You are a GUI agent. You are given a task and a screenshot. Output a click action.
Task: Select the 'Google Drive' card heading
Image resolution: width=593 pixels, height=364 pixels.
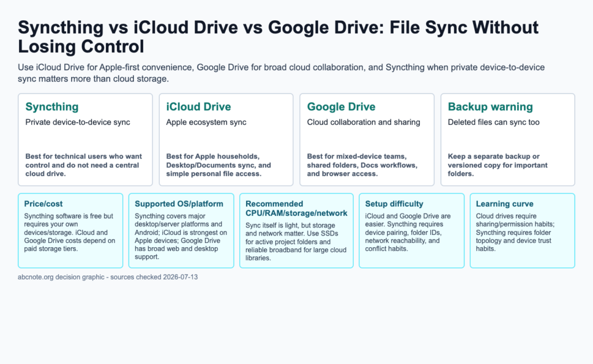click(x=341, y=107)
